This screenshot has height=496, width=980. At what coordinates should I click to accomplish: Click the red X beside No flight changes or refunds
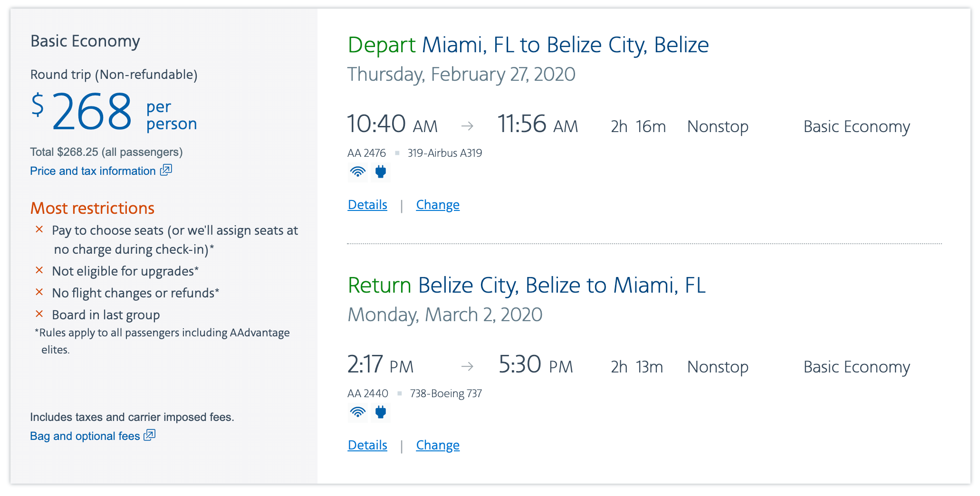click(39, 292)
